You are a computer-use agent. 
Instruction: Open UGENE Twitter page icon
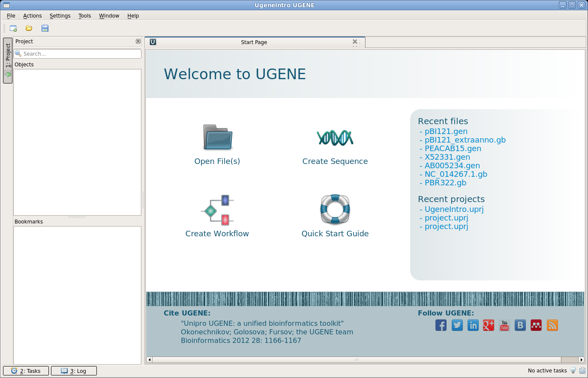457,325
